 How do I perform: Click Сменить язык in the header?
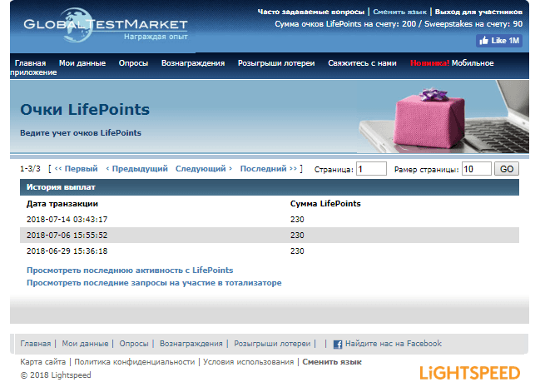point(400,12)
